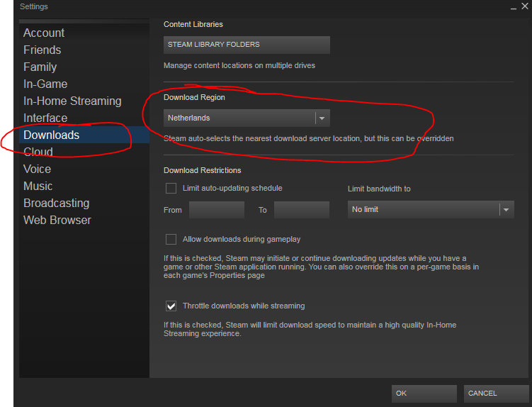532x407 pixels.
Task: Click 'Manage content locations on multiple drives' text
Action: 239,65
